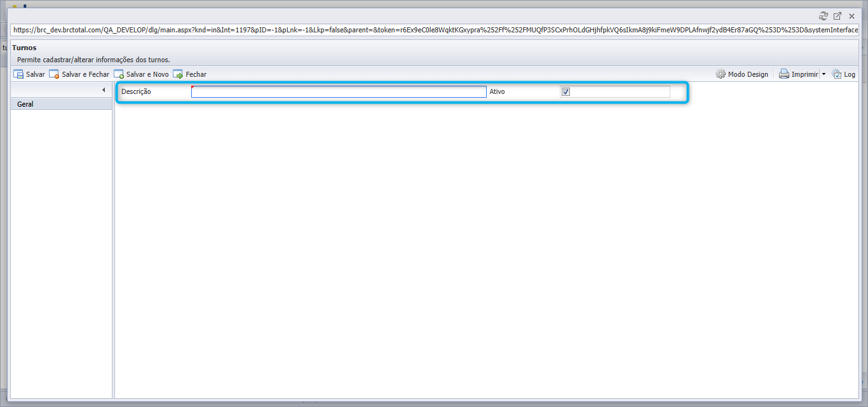Open Modo Design gear option
Screen dimensions: 868x407
point(742,74)
